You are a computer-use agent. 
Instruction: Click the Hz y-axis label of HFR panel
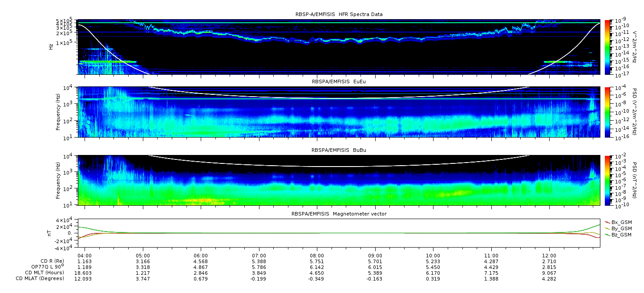(51, 46)
